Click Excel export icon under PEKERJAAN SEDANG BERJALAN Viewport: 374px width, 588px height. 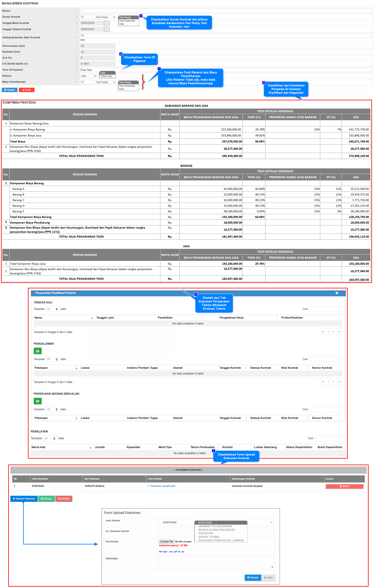[x=38, y=401]
